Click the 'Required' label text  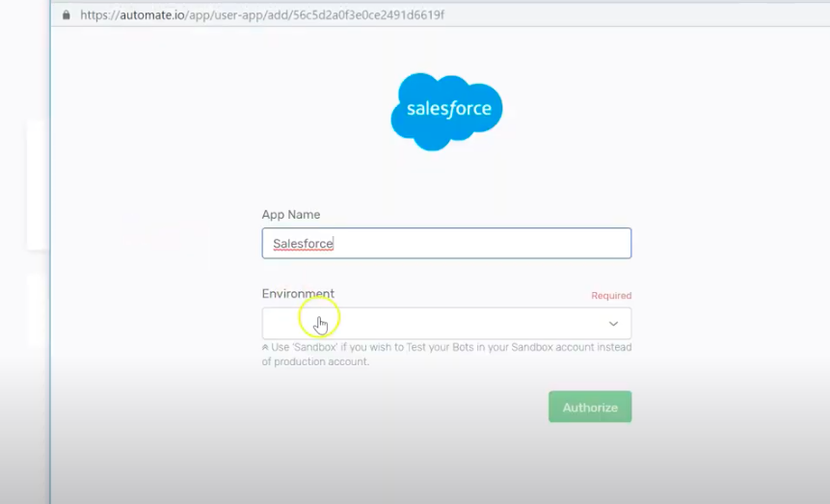pyautogui.click(x=611, y=296)
